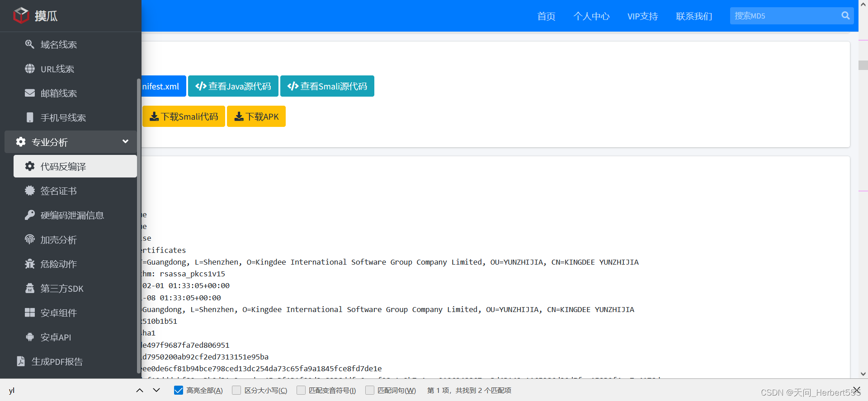The image size is (868, 401).
Task: Click the 邮箱线索 envelope icon
Action: pos(29,93)
